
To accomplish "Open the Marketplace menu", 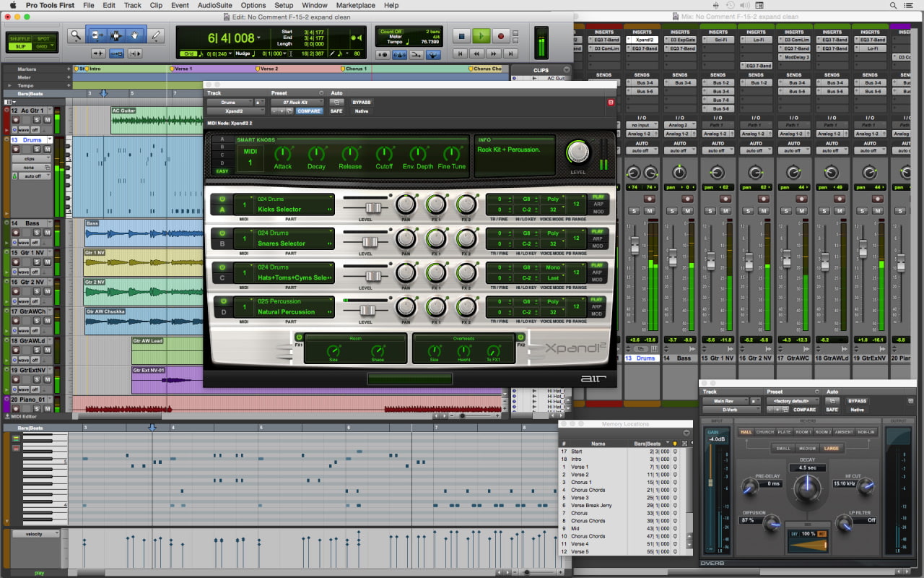I will (355, 6).
